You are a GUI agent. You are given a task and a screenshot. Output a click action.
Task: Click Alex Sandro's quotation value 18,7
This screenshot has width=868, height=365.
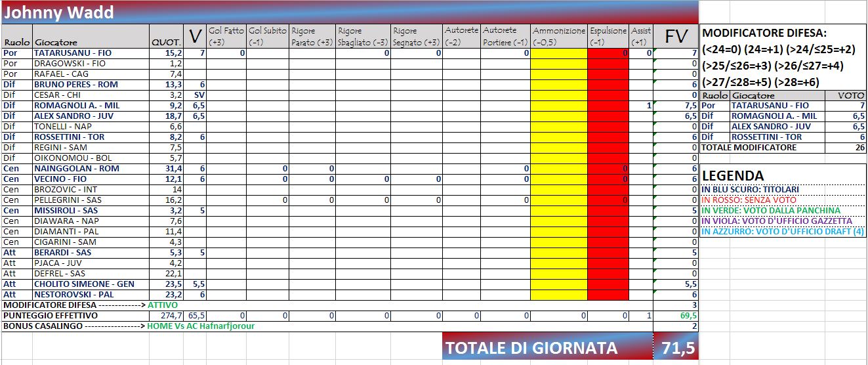coord(167,116)
